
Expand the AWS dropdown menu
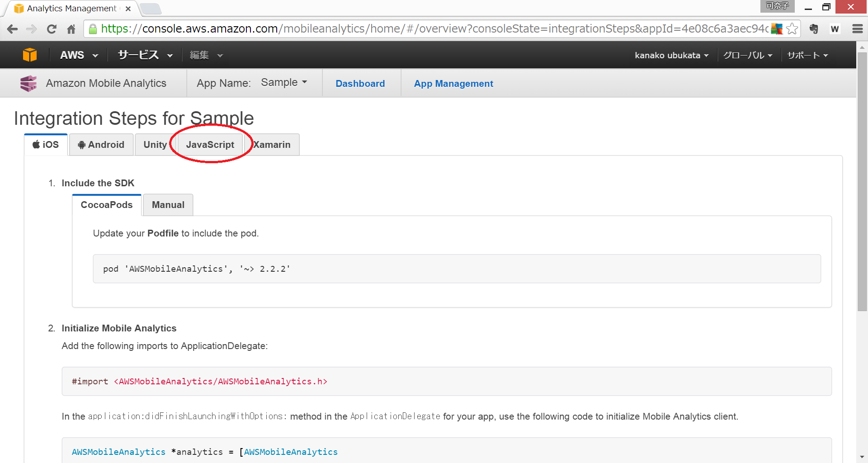point(79,55)
